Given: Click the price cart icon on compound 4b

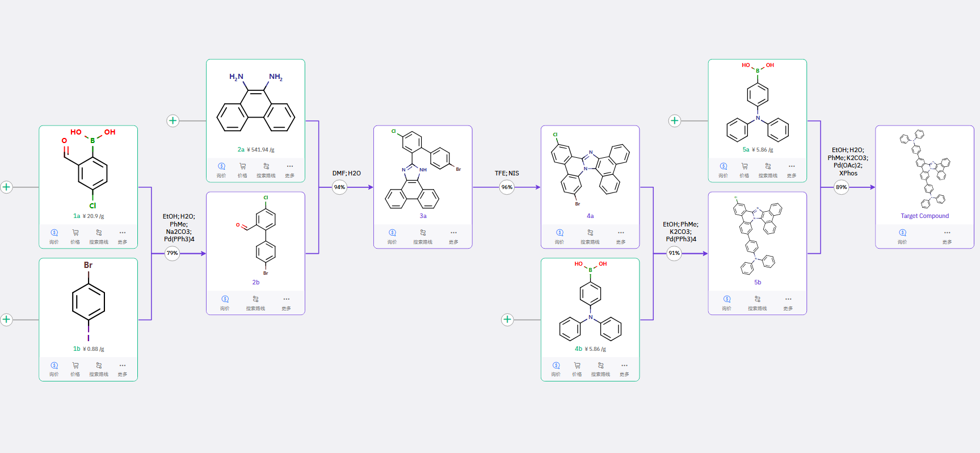Looking at the screenshot, I should 577,366.
